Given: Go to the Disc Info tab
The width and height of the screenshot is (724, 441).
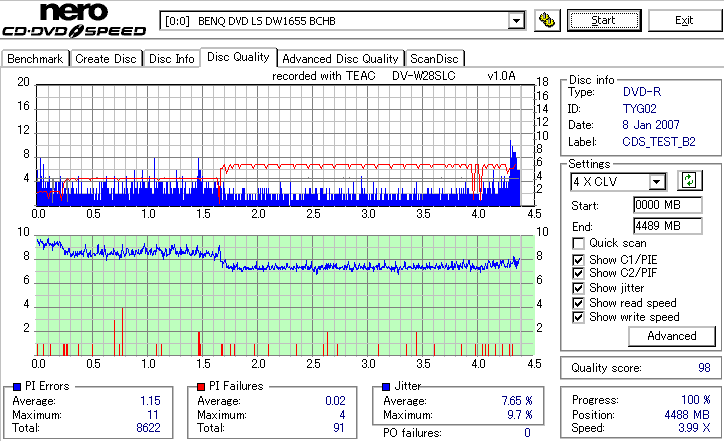Looking at the screenshot, I should [x=172, y=59].
